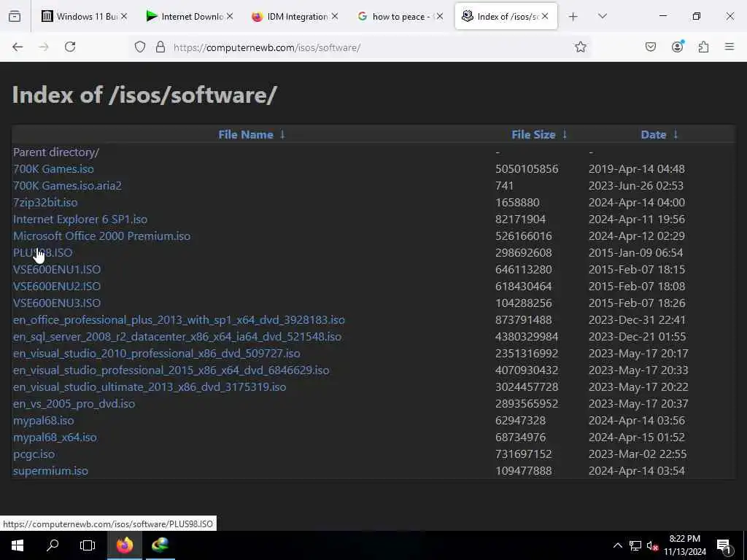This screenshot has height=560, width=747.
Task: Close the Index of /isos/so tab
Action: [545, 16]
